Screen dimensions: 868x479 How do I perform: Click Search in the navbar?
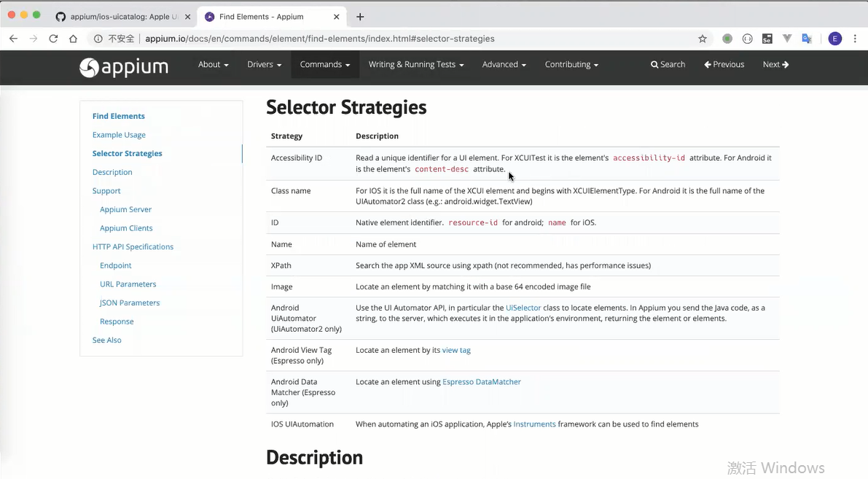point(668,64)
